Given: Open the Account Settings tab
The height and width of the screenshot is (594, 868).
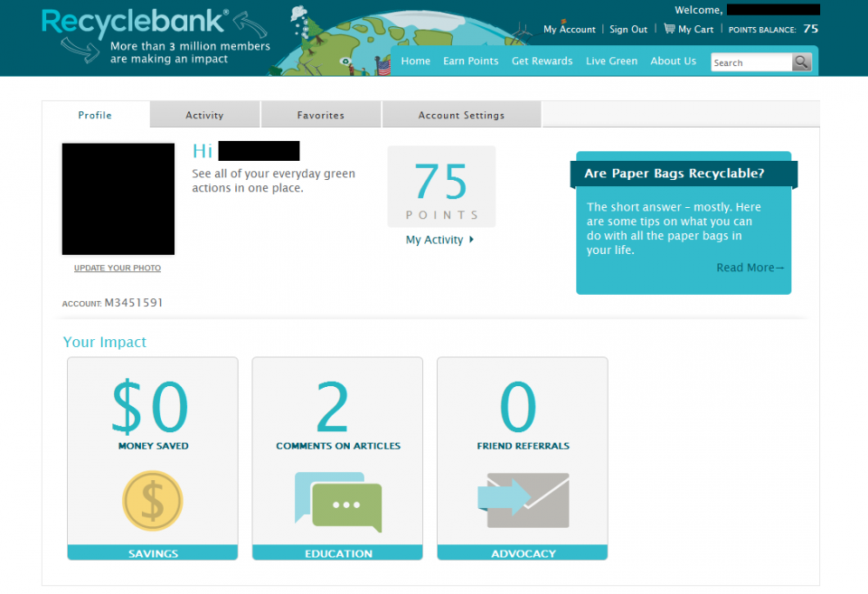Looking at the screenshot, I should pyautogui.click(x=461, y=115).
